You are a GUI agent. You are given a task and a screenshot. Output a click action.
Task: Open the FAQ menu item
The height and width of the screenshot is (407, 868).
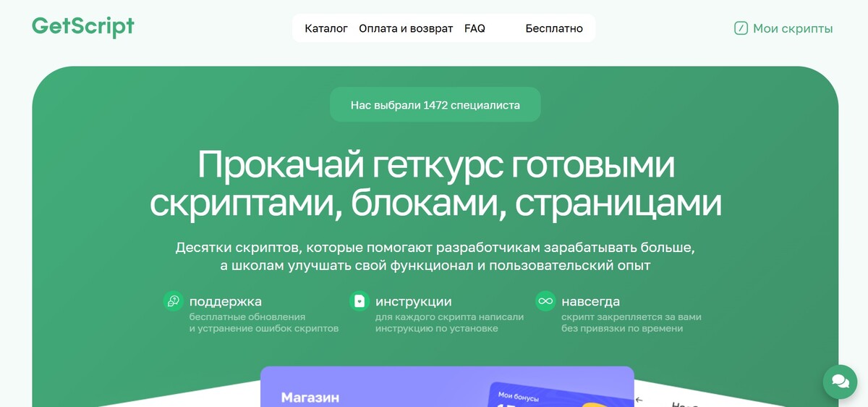(x=475, y=28)
